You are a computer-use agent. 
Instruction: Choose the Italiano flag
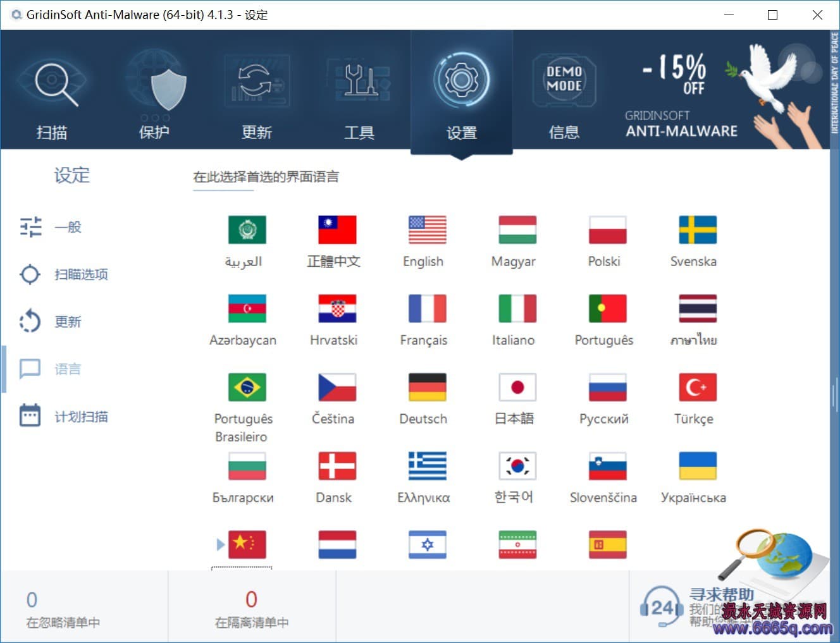coord(517,309)
